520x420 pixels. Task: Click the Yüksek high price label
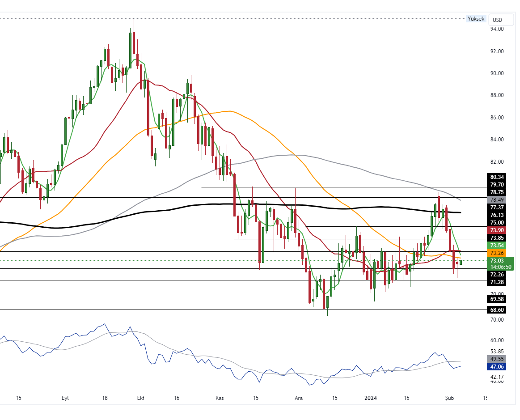point(475,19)
